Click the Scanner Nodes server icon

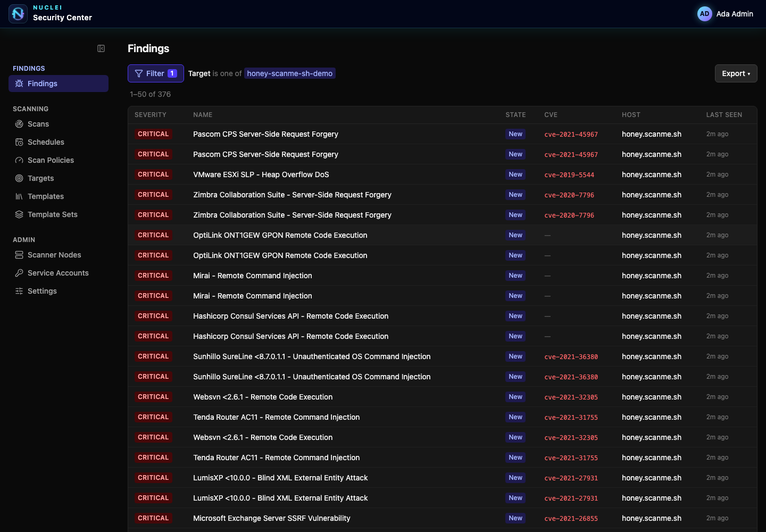point(19,255)
